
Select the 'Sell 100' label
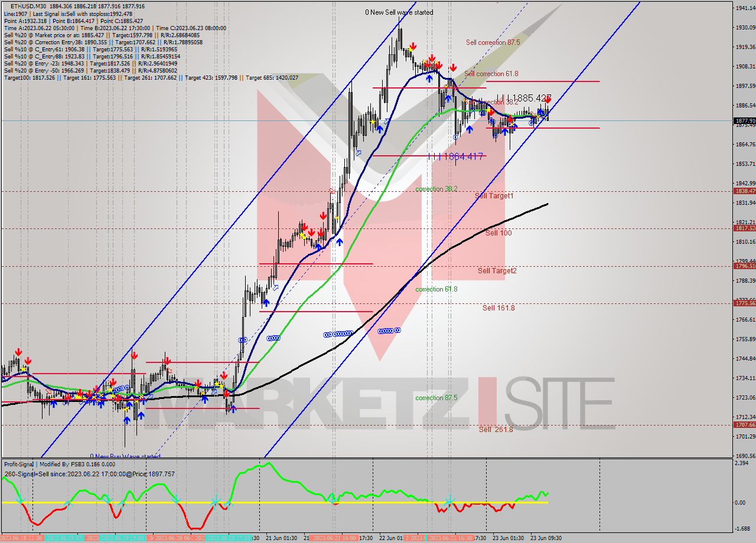click(x=498, y=233)
